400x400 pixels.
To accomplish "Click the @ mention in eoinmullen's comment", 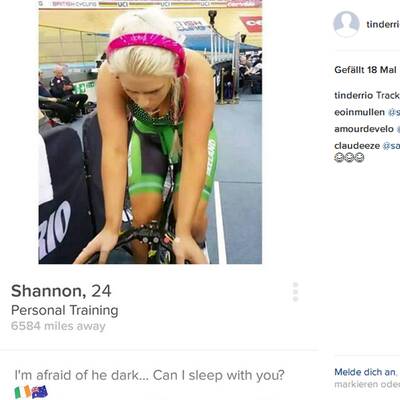I will click(x=394, y=112).
